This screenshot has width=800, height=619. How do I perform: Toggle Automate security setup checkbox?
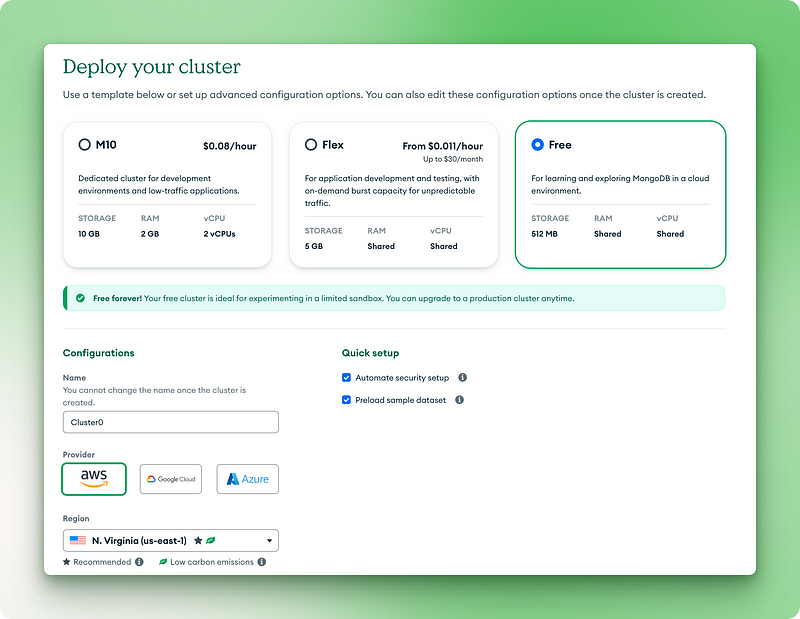(346, 378)
